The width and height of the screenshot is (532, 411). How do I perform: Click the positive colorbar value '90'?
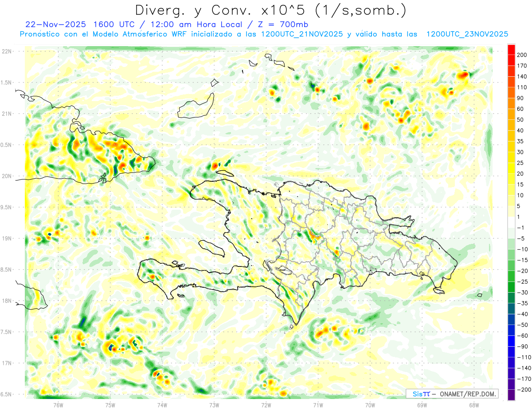pos(520,98)
